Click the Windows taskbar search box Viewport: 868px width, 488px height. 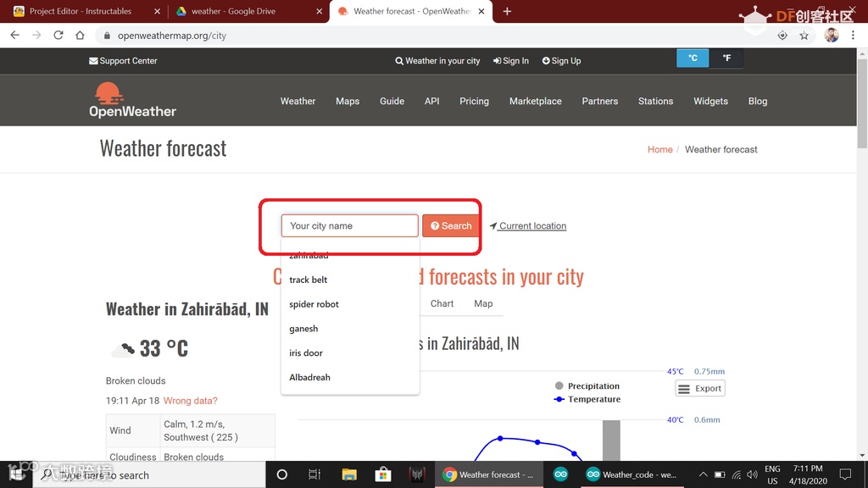click(149, 474)
